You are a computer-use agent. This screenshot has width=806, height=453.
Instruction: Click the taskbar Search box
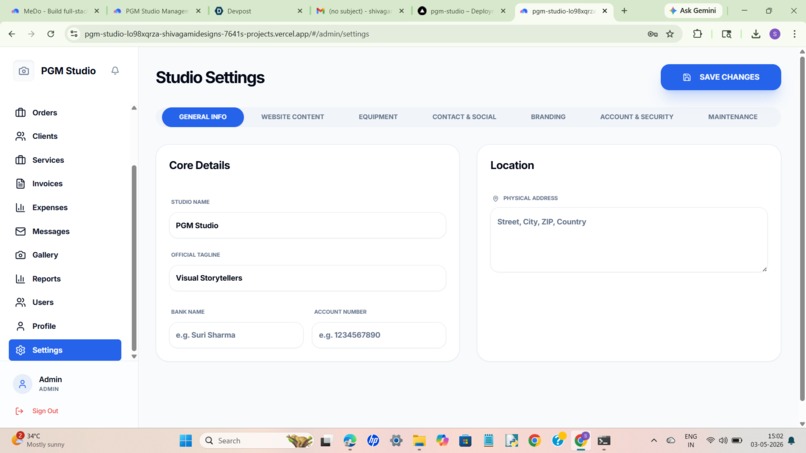pos(257,441)
